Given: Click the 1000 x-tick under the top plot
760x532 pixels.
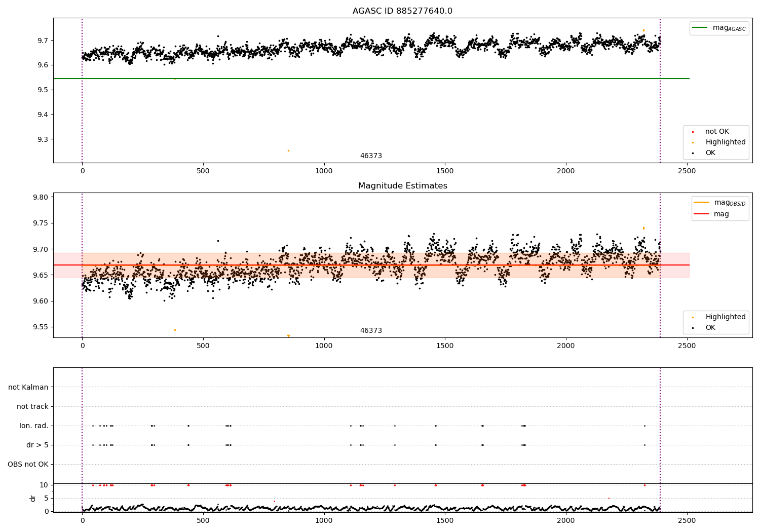Looking at the screenshot, I should (x=324, y=171).
